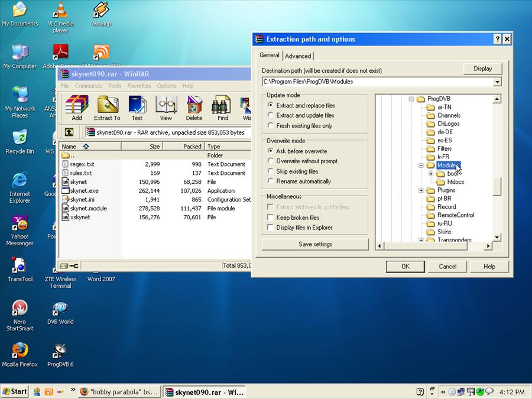Select Ask before overwrite option
Screen dimensions: 532x399
(x=297, y=151)
